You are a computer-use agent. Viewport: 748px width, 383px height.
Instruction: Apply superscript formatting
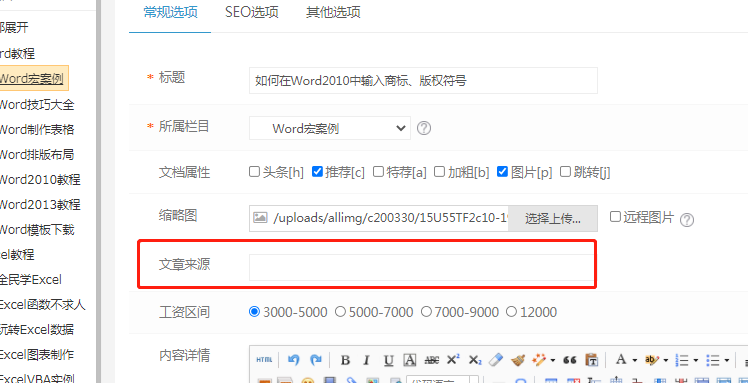pyautogui.click(x=453, y=360)
